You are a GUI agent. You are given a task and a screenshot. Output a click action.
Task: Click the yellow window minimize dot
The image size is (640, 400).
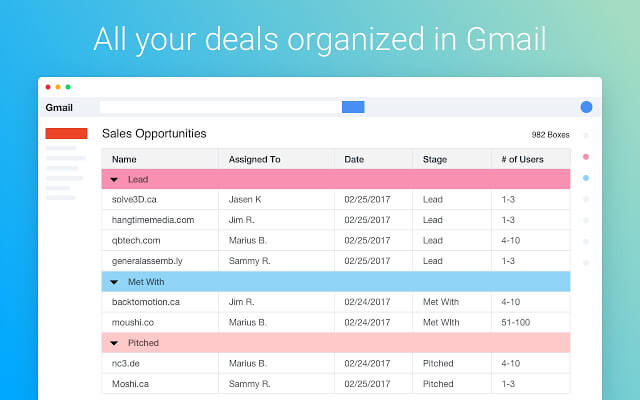point(58,87)
